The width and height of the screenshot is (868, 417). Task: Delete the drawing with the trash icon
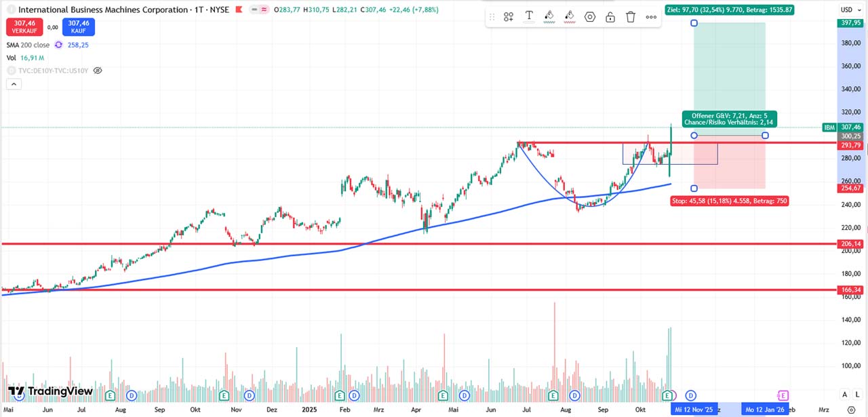[631, 17]
